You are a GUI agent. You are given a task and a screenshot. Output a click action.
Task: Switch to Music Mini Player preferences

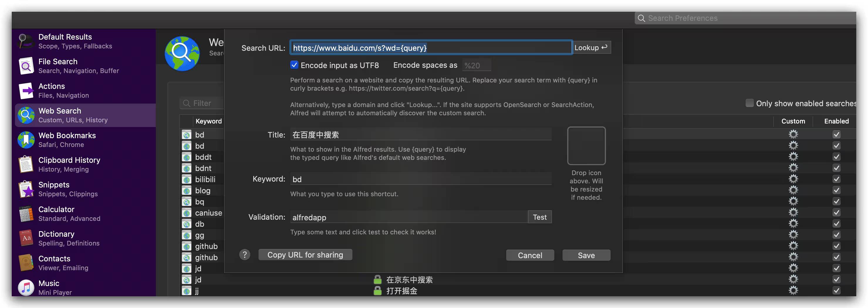(x=85, y=287)
